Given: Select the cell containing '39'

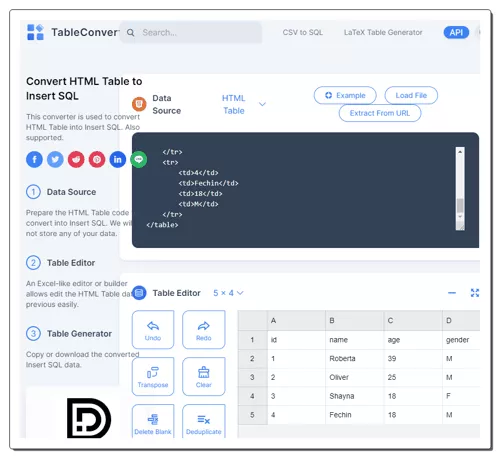Looking at the screenshot, I should pyautogui.click(x=413, y=359).
